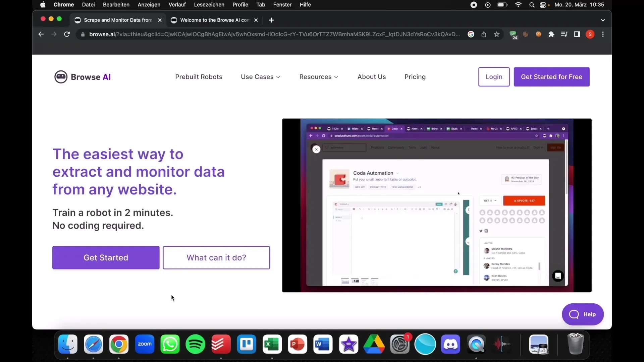This screenshot has height=362, width=644.
Task: Launch Spotify from the dock
Action: pos(195,344)
